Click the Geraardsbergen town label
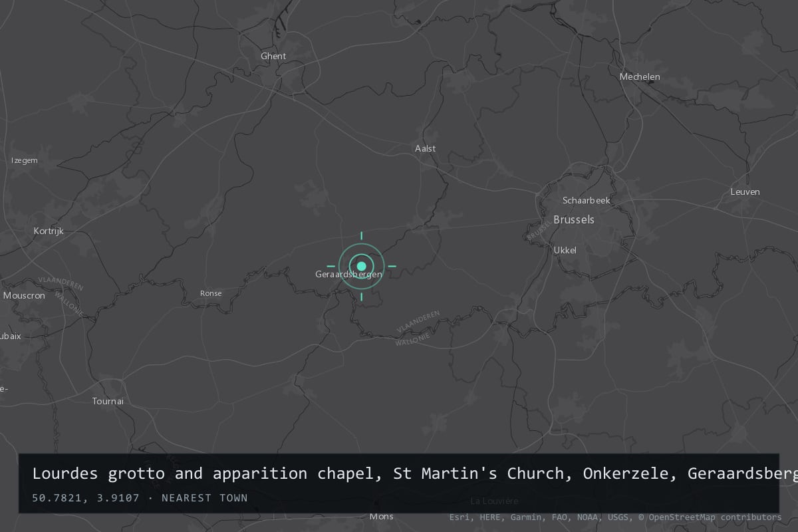The height and width of the screenshot is (532, 798). coord(349,274)
